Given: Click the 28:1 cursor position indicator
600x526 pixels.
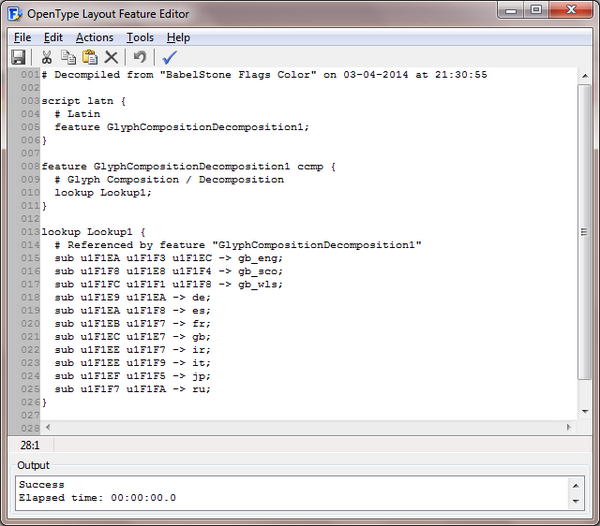Looking at the screenshot, I should [x=30, y=445].
